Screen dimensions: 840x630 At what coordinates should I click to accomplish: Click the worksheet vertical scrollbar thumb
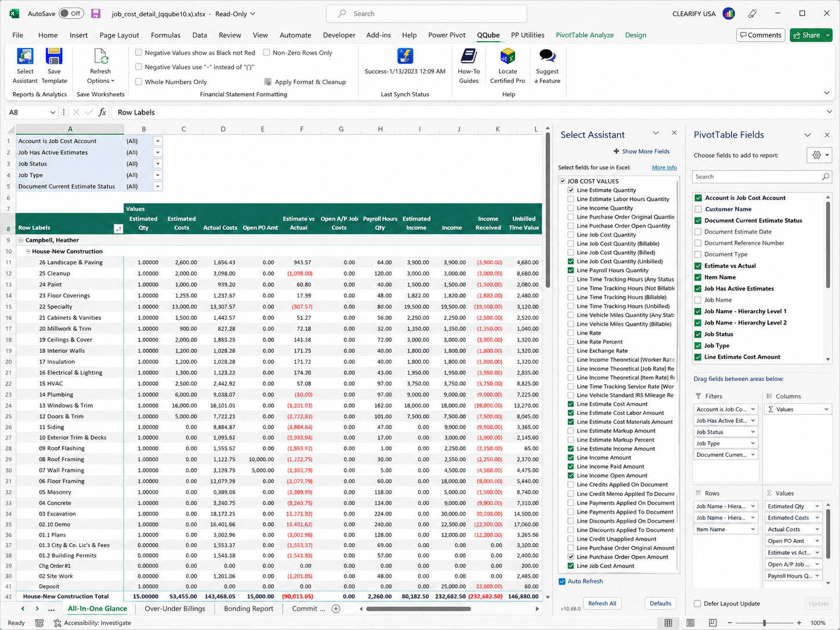(548, 211)
